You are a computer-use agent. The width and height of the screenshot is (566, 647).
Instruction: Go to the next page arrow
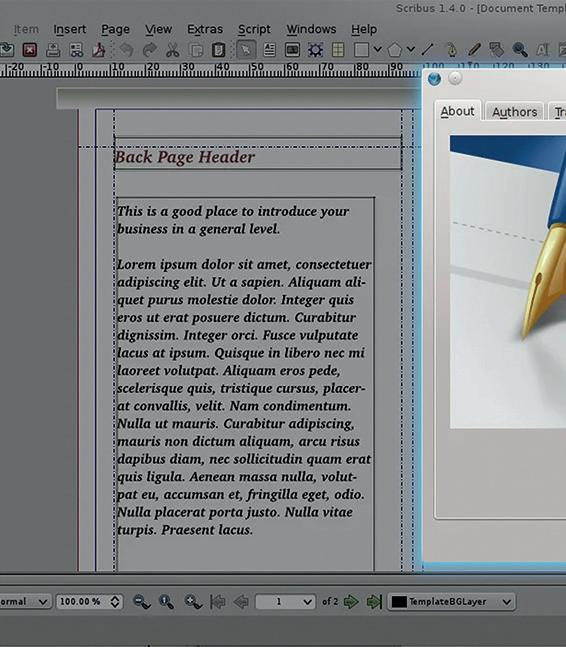click(x=351, y=602)
